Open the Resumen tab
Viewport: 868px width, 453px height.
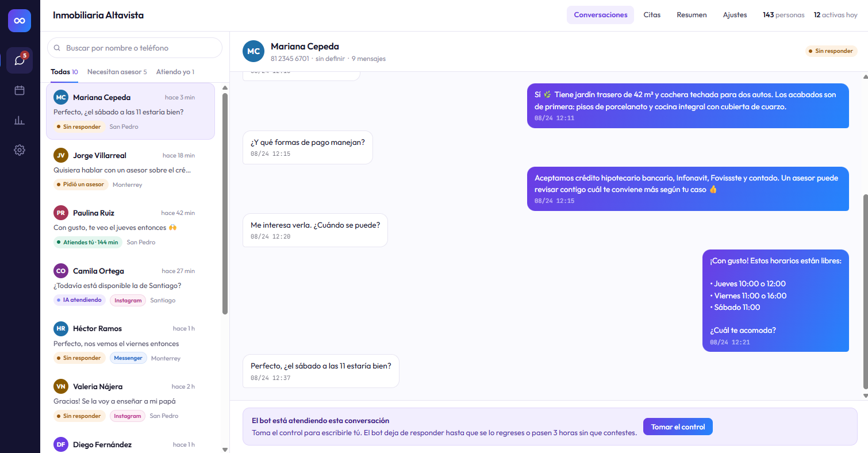[692, 15]
